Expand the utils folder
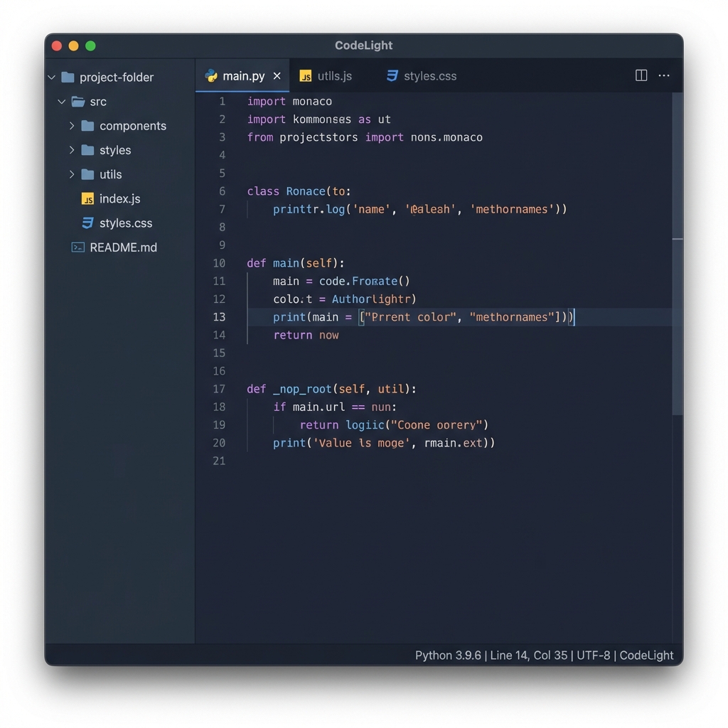 click(x=71, y=174)
